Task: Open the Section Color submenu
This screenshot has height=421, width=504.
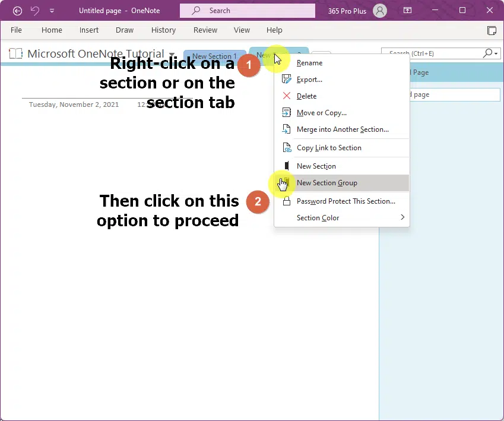Action: click(x=341, y=218)
